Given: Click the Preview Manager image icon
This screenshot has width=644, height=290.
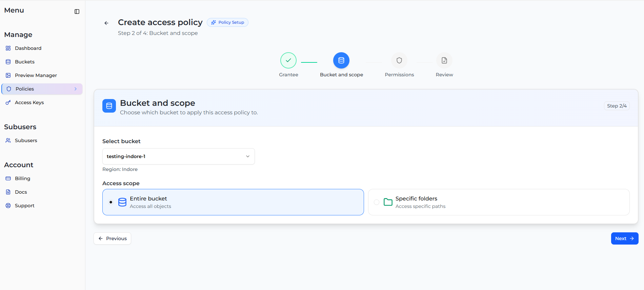Looking at the screenshot, I should pyautogui.click(x=8, y=75).
